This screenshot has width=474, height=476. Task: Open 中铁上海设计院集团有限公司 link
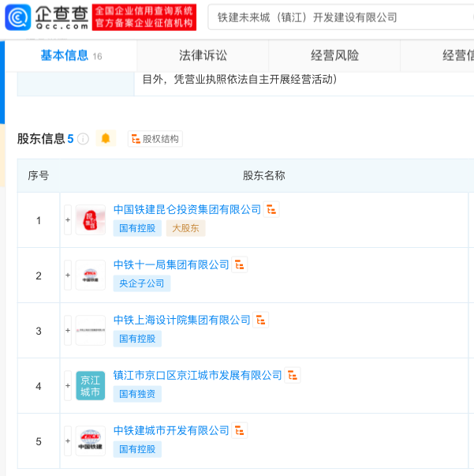(x=181, y=320)
